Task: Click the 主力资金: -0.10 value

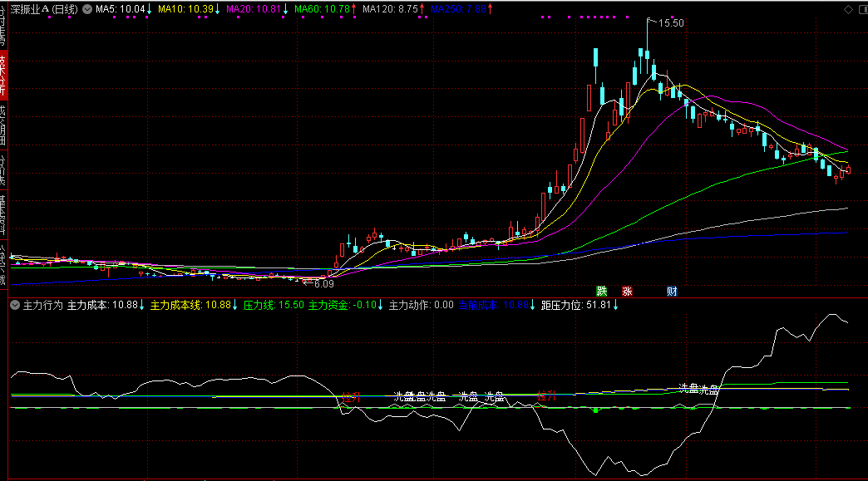Action: [x=342, y=305]
